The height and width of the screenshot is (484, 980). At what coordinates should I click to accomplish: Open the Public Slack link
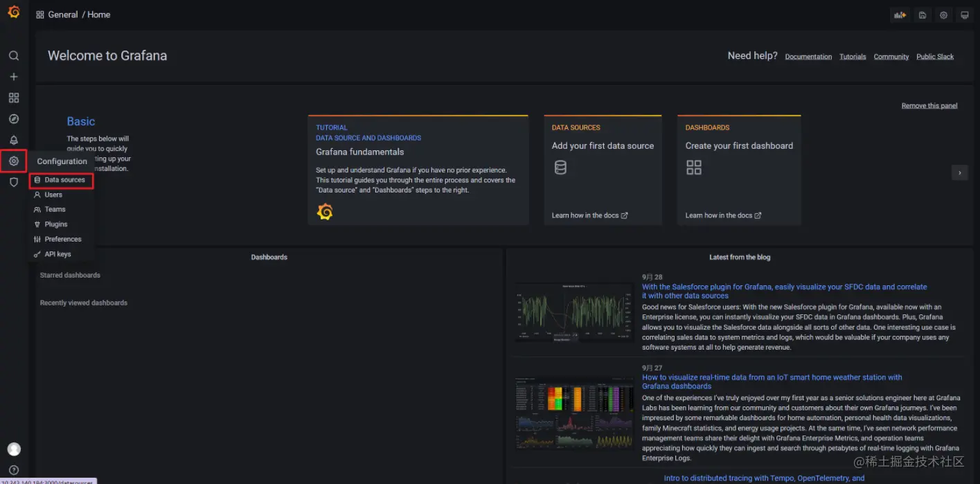[935, 57]
